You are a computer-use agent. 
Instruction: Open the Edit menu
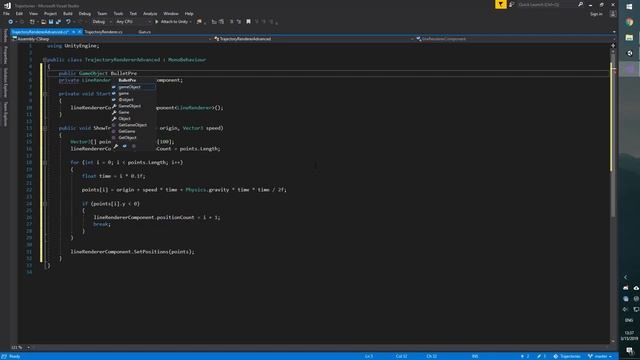19,13
